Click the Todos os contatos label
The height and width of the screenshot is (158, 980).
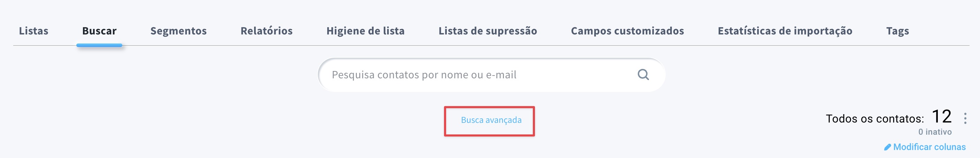(x=875, y=119)
